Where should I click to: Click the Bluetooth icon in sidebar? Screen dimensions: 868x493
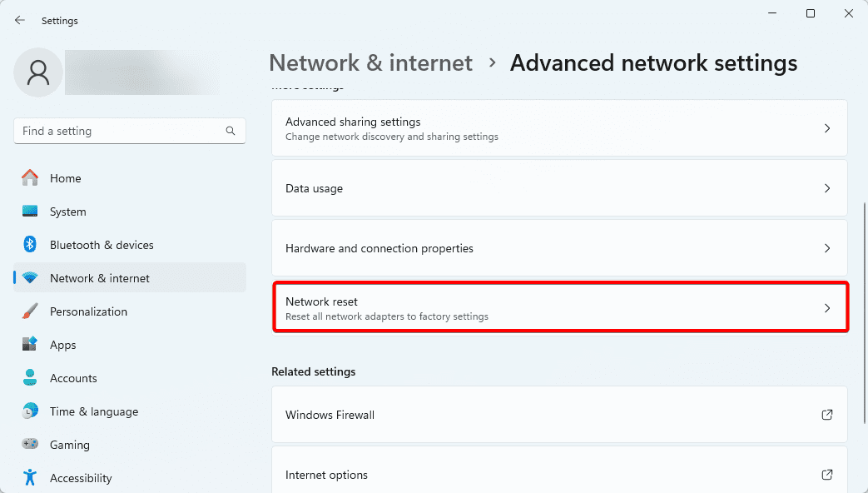click(30, 244)
